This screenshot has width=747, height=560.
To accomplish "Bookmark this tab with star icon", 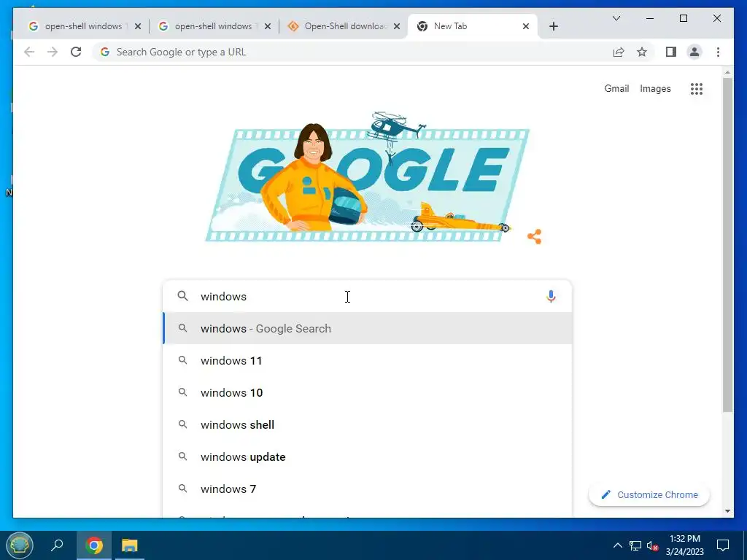I will [x=642, y=52].
